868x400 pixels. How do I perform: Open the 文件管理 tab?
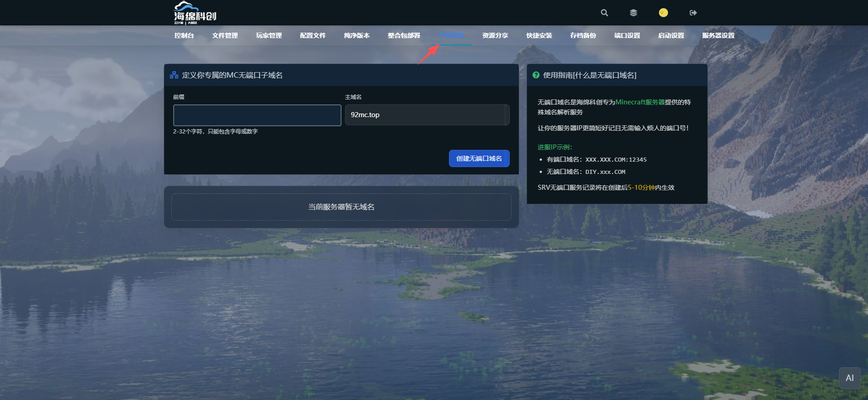tap(225, 35)
